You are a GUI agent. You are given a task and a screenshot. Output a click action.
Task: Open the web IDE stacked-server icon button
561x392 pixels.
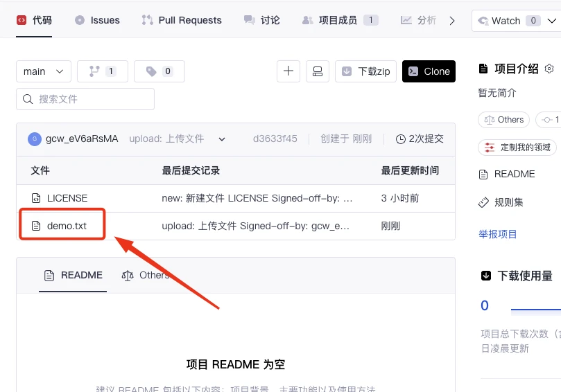pos(318,71)
